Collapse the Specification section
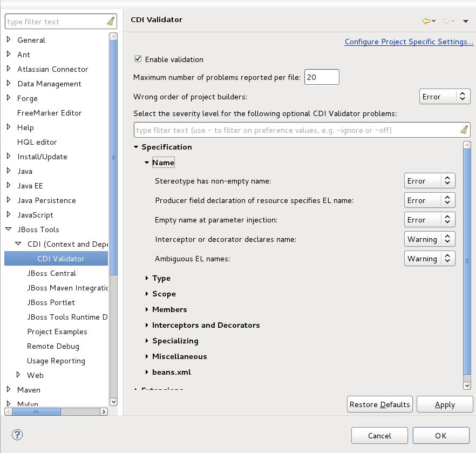 (x=136, y=147)
